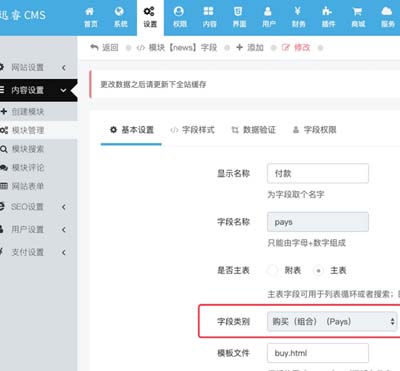Viewport: 400px width, 371px height.
Task: Open the 商城 shopping cart icon
Action: 357,12
